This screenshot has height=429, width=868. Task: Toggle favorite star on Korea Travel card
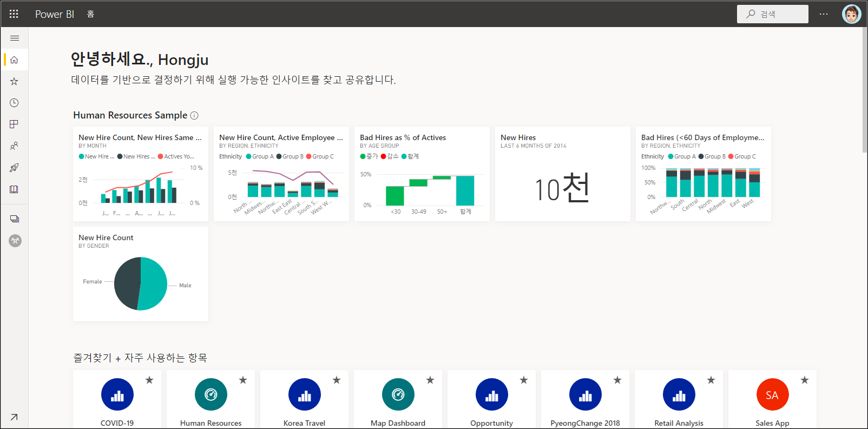tap(337, 380)
